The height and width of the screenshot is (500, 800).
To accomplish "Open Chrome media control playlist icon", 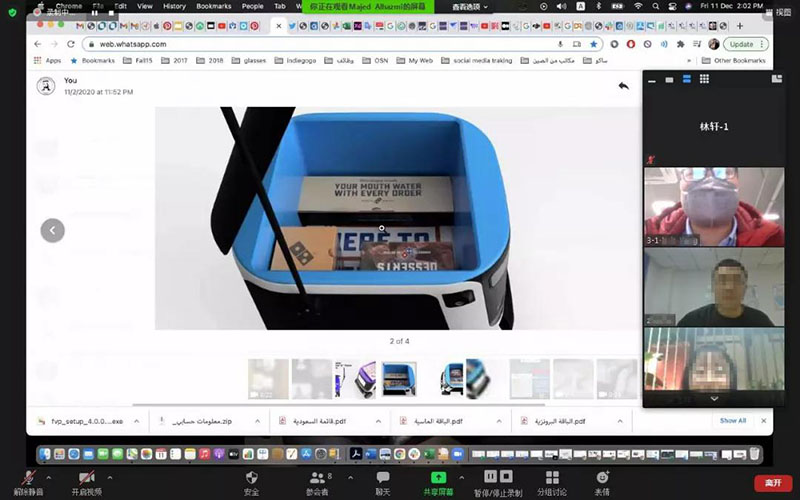I will [696, 44].
